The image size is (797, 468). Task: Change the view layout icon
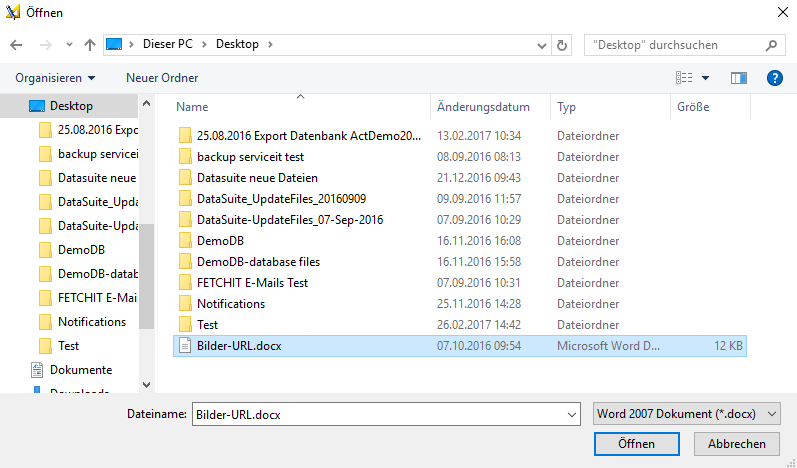pyautogui.click(x=684, y=78)
